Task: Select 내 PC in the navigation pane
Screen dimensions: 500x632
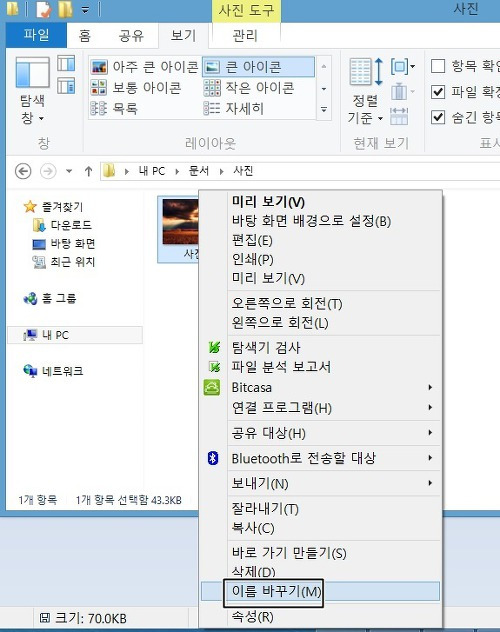Action: coord(75,335)
